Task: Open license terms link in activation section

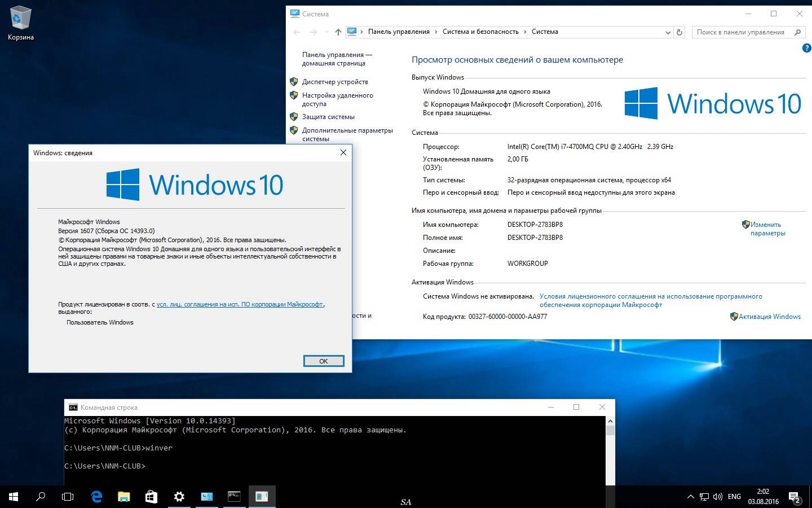Action: coord(651,300)
